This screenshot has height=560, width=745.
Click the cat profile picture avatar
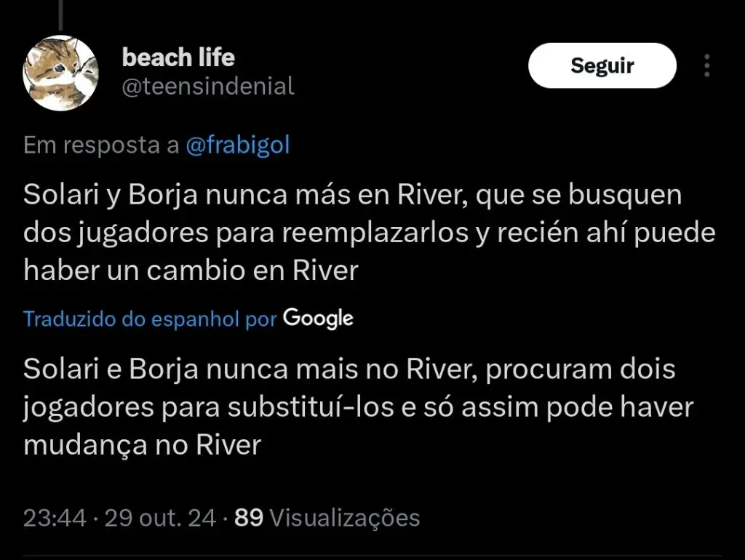point(60,73)
